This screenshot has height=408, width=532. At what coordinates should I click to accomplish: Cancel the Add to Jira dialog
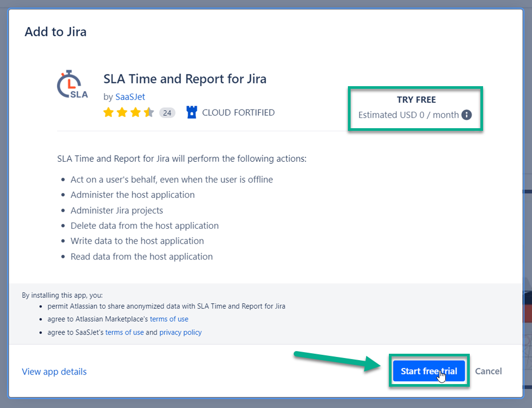(x=488, y=371)
